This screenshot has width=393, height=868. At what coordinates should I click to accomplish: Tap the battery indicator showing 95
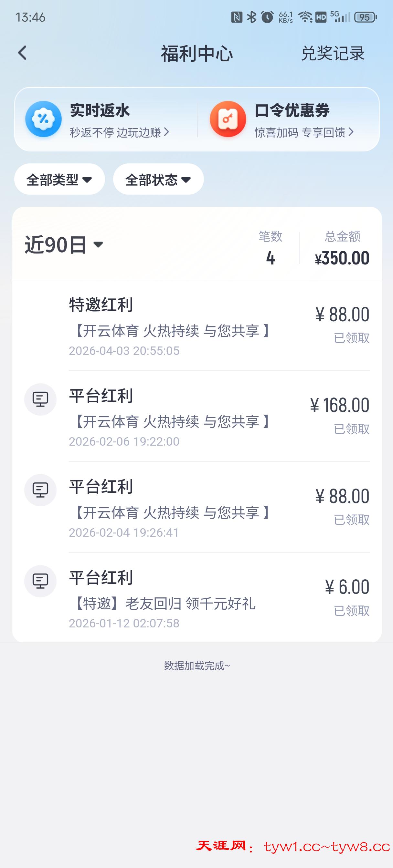coord(365,17)
